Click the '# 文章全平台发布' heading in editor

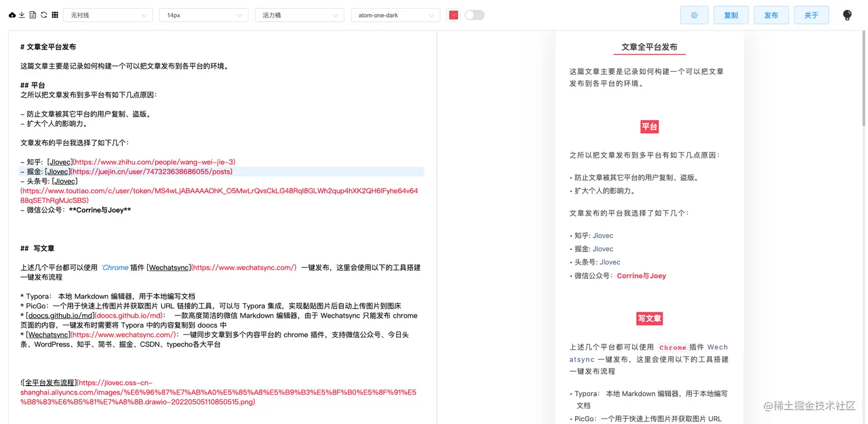(48, 47)
